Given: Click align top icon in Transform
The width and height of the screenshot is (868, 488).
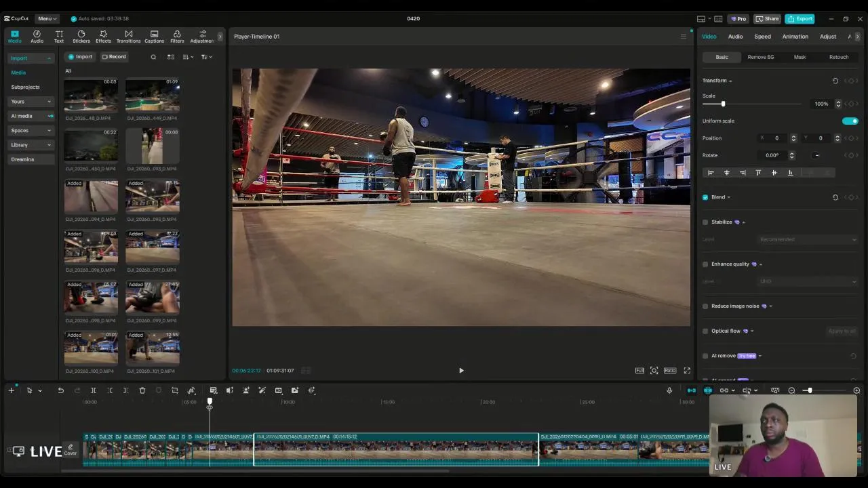Looking at the screenshot, I should pyautogui.click(x=758, y=173).
